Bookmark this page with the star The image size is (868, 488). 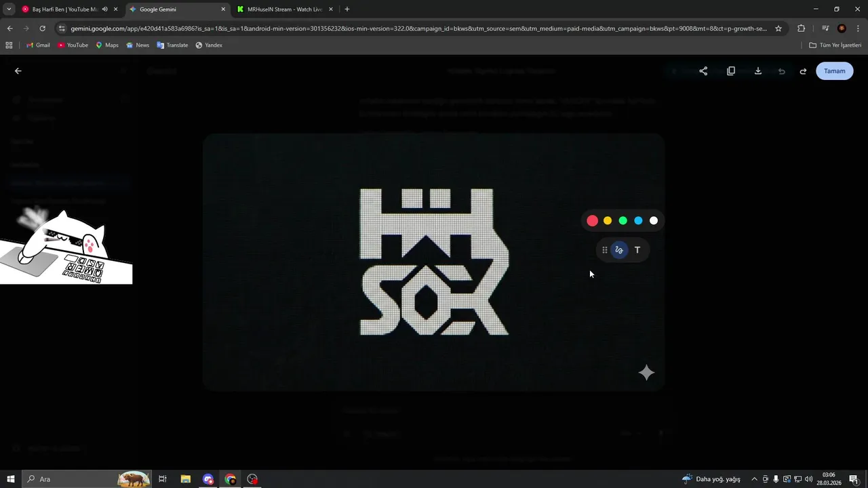pyautogui.click(x=778, y=28)
